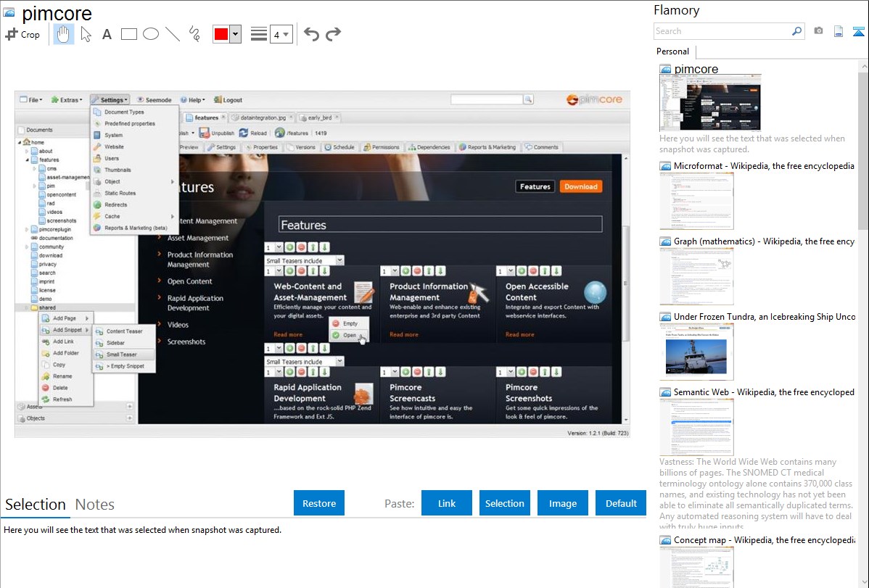Click the camera snapshot icon
This screenshot has height=588, width=869.
pos(818,31)
